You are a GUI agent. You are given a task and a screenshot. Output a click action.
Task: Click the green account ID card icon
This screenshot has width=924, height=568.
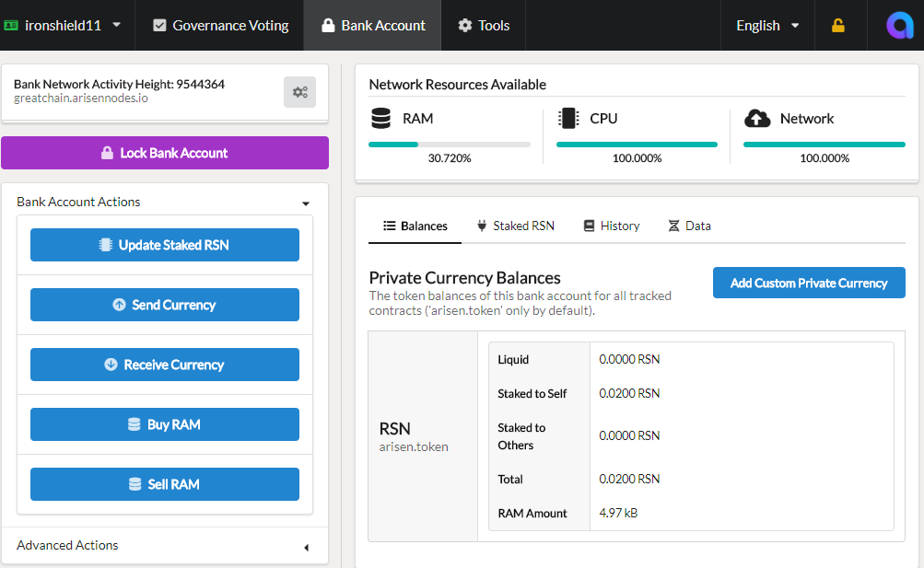click(11, 26)
